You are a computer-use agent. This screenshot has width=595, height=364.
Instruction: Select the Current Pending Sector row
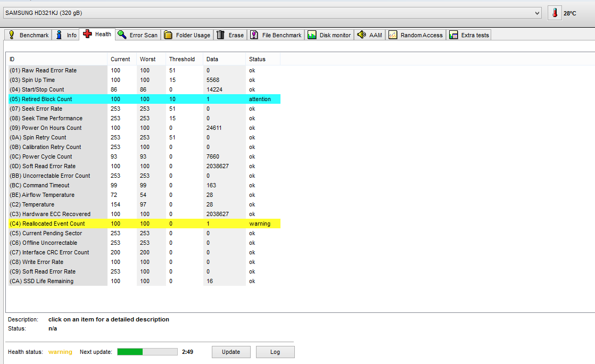pos(145,234)
